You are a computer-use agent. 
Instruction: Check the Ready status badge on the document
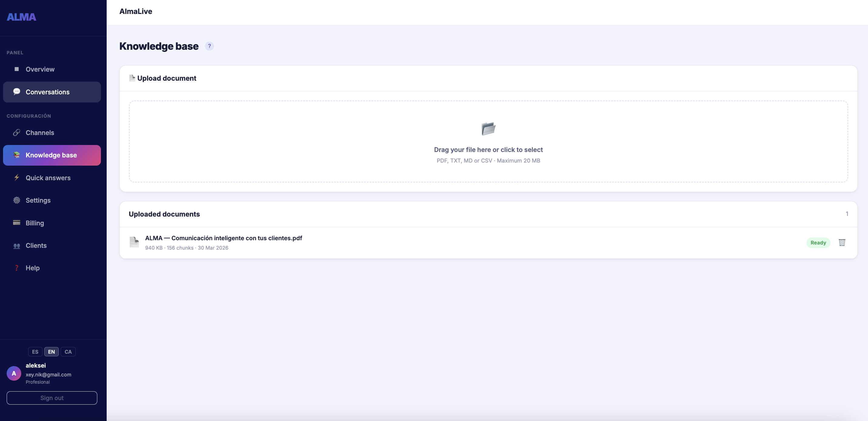[x=819, y=243]
